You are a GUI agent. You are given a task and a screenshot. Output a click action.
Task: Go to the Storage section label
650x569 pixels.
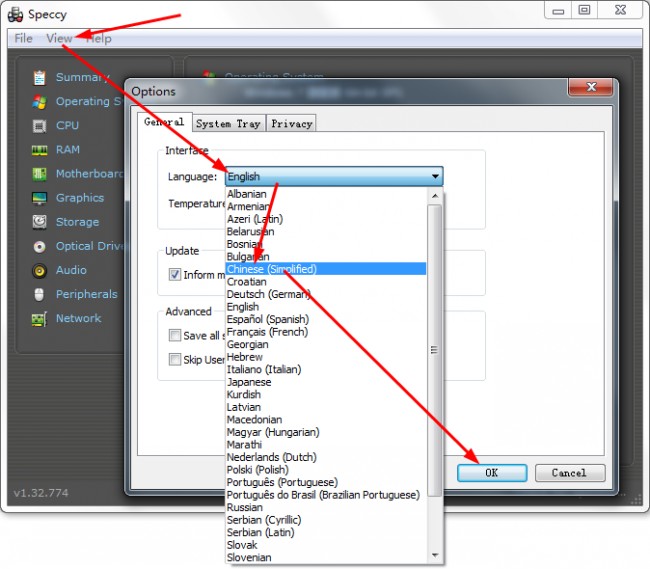pyautogui.click(x=78, y=222)
